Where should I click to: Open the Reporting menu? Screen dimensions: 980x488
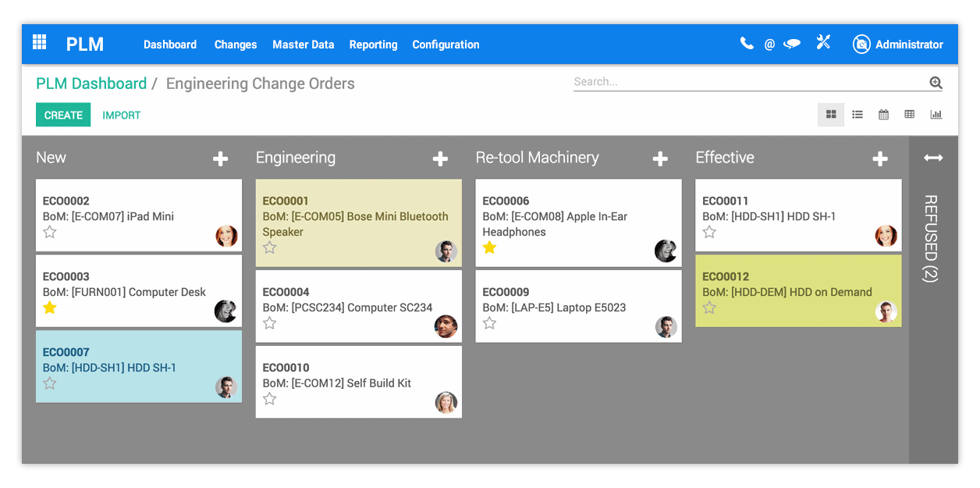[x=373, y=45]
